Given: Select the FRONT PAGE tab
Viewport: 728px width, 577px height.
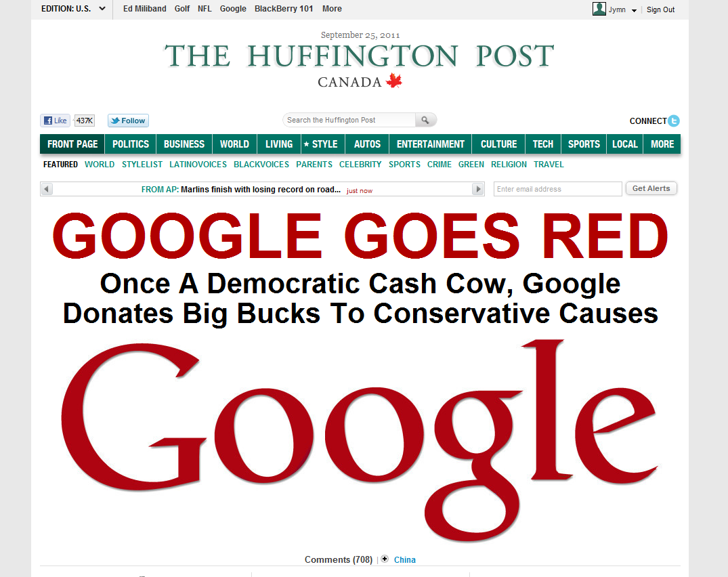Looking at the screenshot, I should click(x=72, y=144).
